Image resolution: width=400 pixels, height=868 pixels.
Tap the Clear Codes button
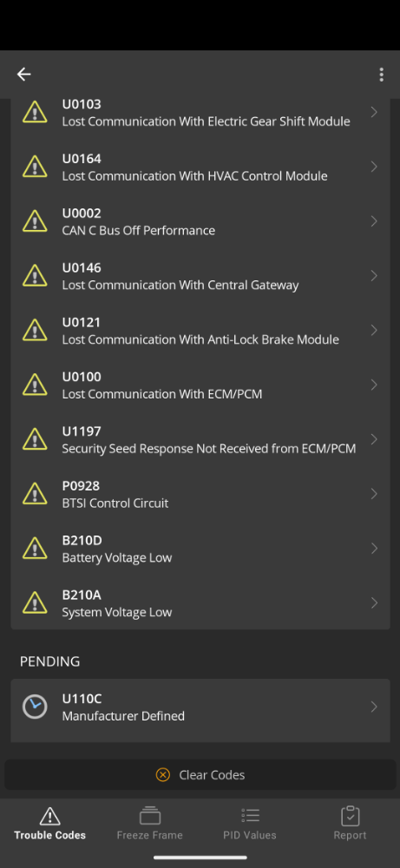coord(200,774)
